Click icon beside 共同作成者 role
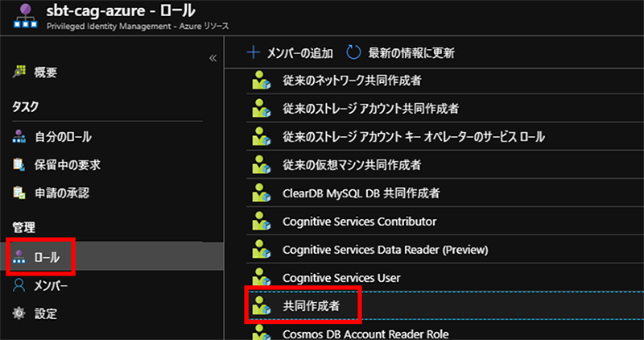 (x=261, y=305)
